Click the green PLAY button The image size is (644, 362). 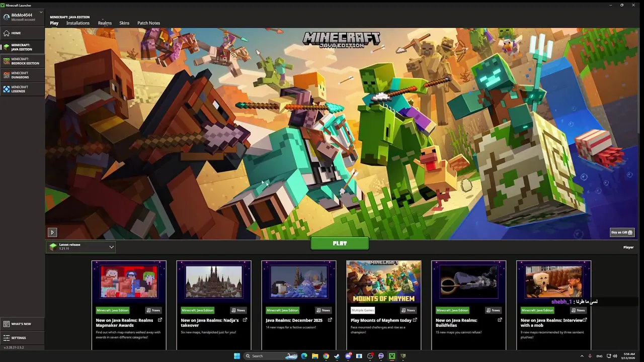pyautogui.click(x=340, y=243)
